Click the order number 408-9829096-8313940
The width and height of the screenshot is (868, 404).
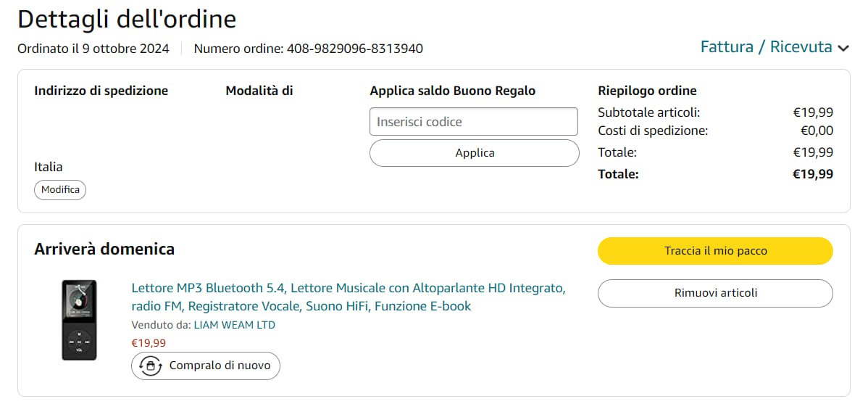355,49
